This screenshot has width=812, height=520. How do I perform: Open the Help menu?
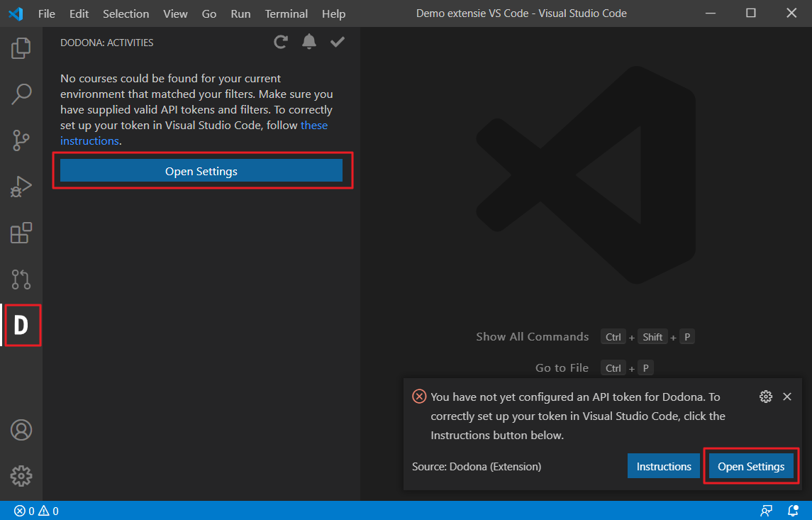(333, 14)
